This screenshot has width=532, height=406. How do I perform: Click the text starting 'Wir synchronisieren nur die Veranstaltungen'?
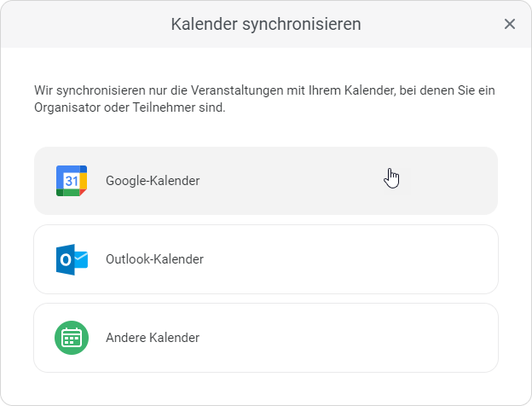[x=264, y=99]
